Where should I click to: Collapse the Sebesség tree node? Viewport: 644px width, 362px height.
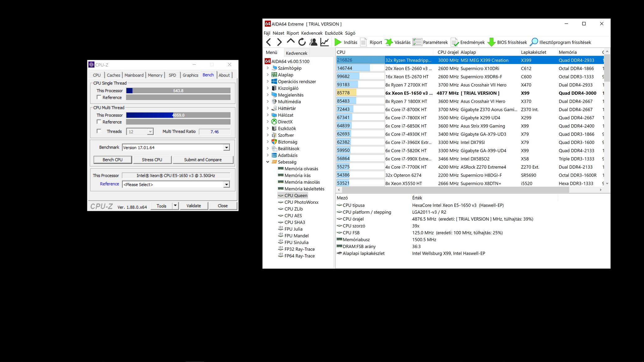coord(268,162)
